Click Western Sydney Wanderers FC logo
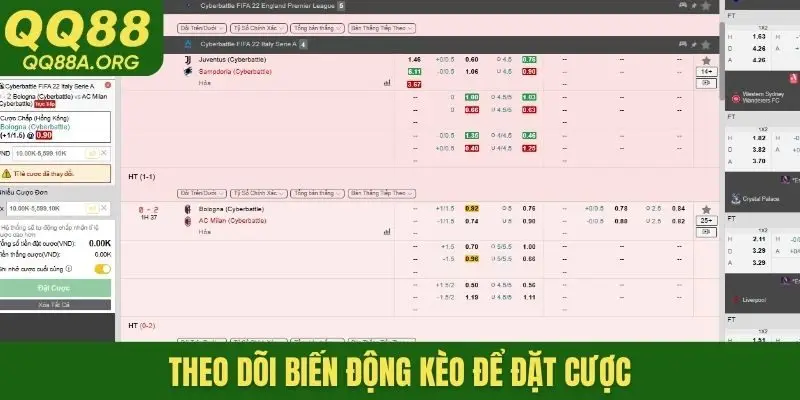800x400 pixels. [x=735, y=98]
